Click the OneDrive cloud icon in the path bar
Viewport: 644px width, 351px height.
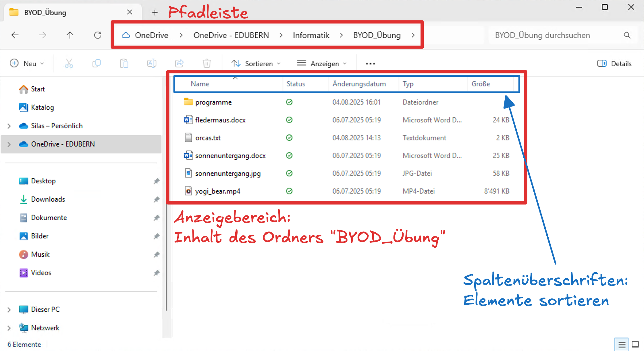126,35
